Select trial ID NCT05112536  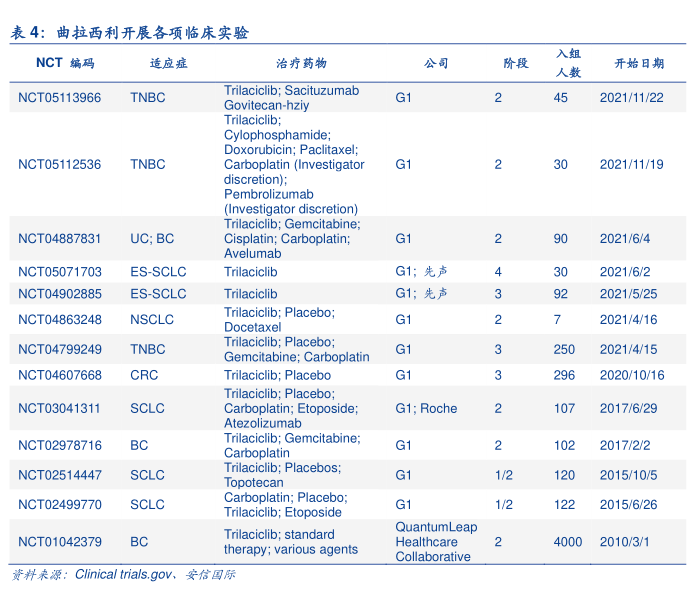point(59,165)
